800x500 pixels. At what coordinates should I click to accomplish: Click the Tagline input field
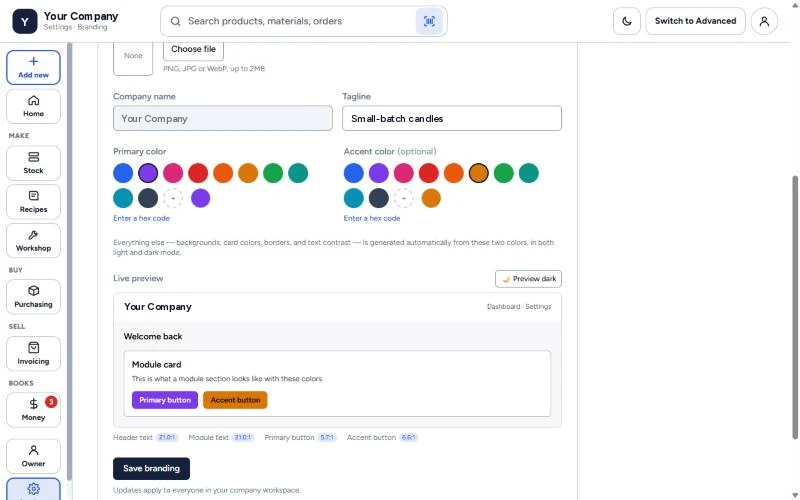click(452, 118)
